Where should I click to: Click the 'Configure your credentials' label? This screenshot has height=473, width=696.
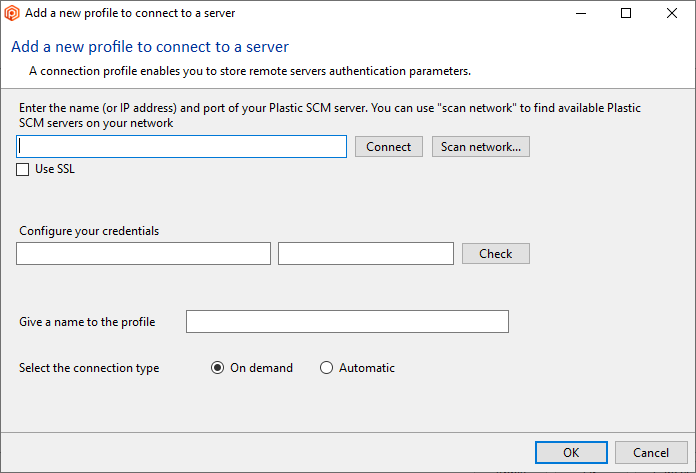pyautogui.click(x=89, y=231)
